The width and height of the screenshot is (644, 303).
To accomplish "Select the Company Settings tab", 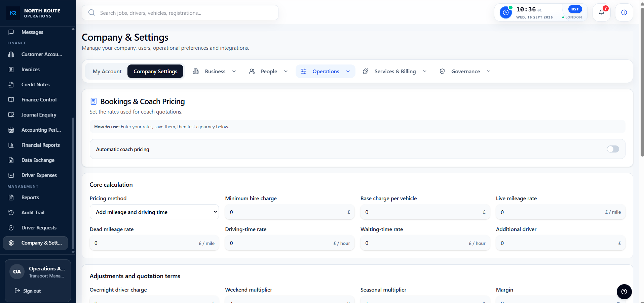I will pos(155,71).
